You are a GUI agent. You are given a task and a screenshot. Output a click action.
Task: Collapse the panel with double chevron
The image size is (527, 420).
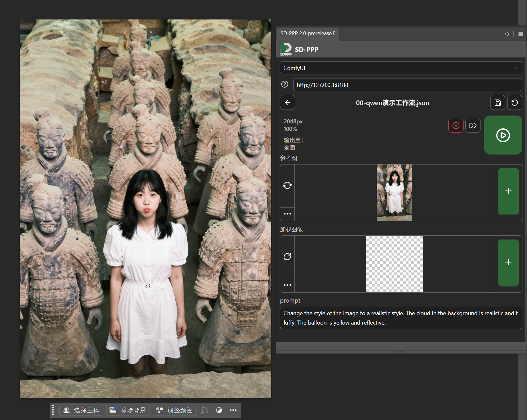pyautogui.click(x=507, y=34)
